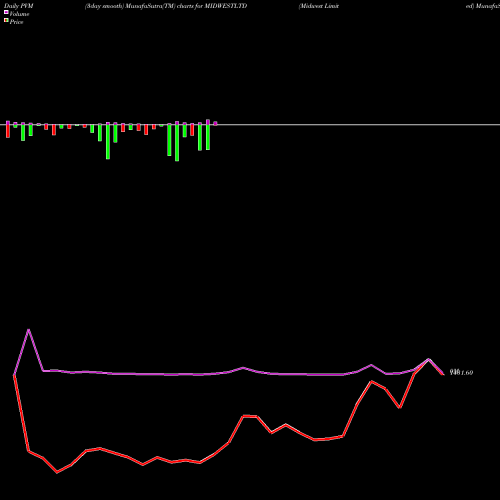This screenshot has width=500, height=500.
Task: Click the 'Daily PVM' title text
Action: tap(19, 6)
